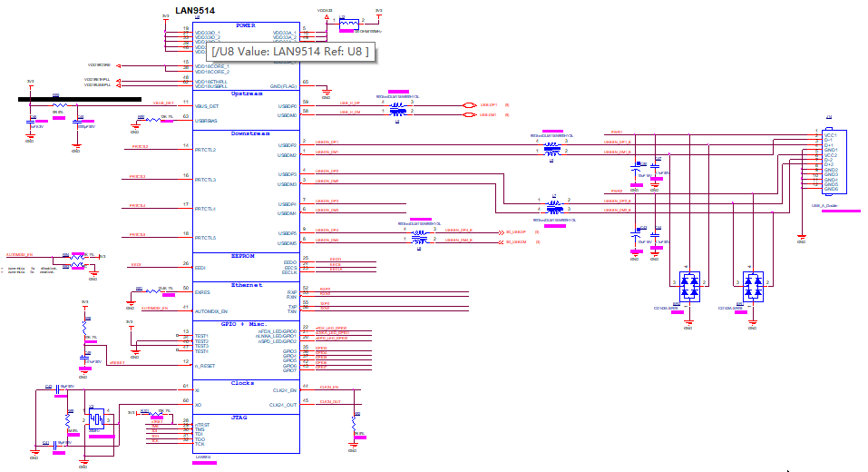Select the ferrite bead between VDDA33 and 3V3

[349, 24]
